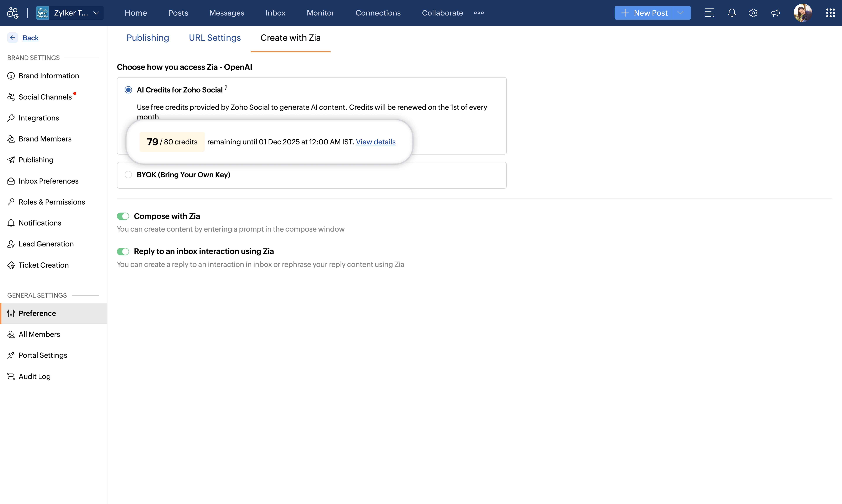Image resolution: width=842 pixels, height=504 pixels.
Task: Open the settings gear icon
Action: pyautogui.click(x=753, y=13)
